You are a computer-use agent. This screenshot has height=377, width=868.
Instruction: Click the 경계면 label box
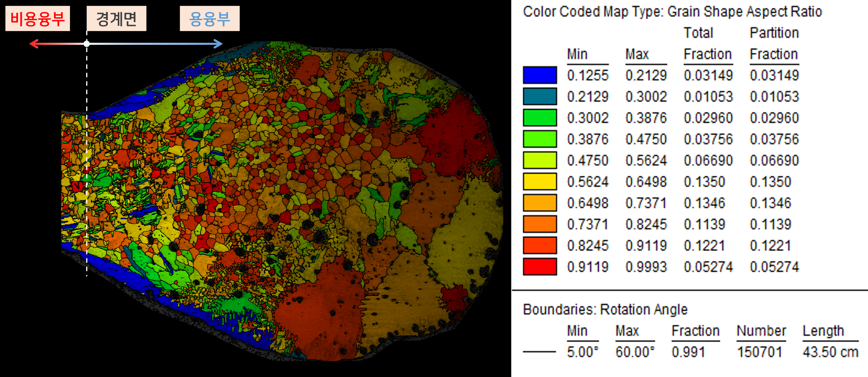[x=116, y=19]
